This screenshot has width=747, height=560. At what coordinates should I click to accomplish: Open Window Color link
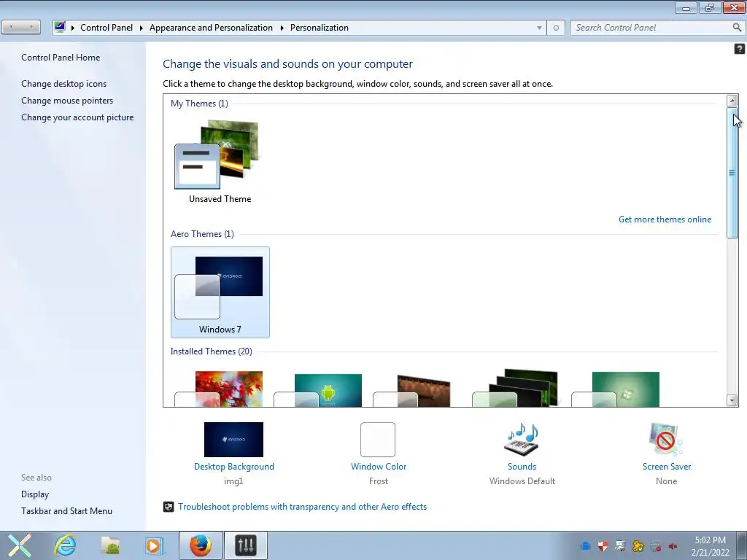[x=379, y=467]
